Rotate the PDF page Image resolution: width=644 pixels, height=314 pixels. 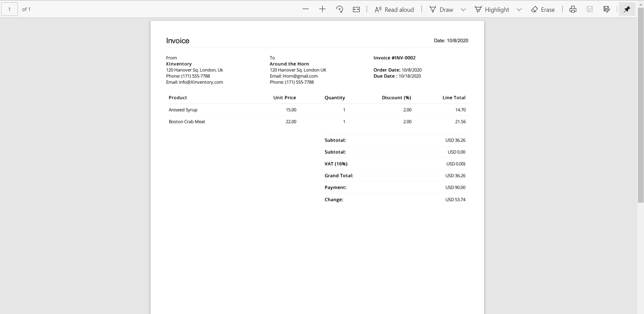click(340, 9)
